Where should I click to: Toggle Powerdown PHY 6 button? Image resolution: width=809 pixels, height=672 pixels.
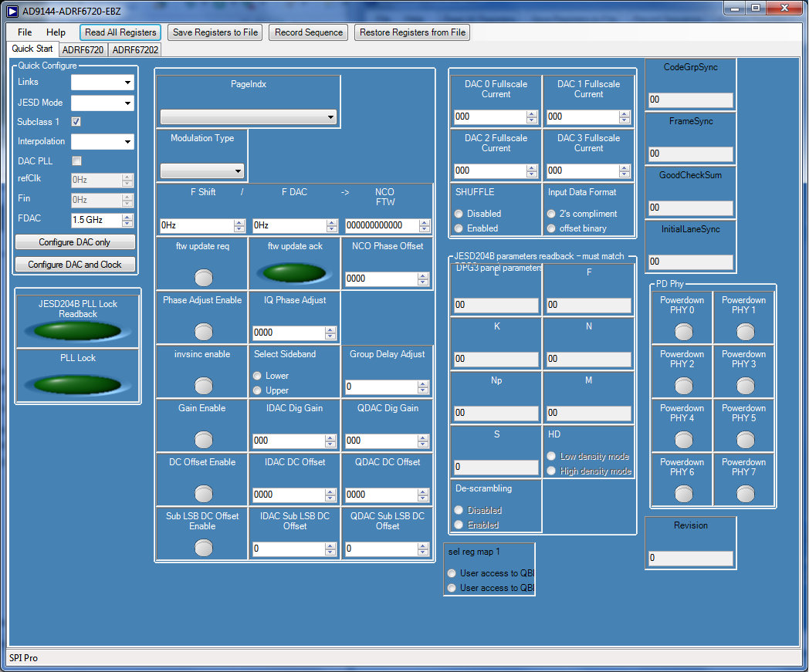(684, 494)
